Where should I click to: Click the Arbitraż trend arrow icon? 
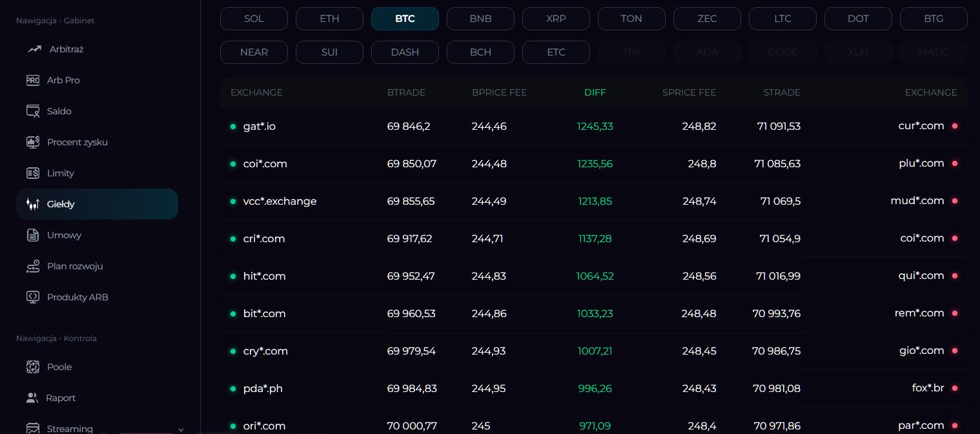(35, 49)
